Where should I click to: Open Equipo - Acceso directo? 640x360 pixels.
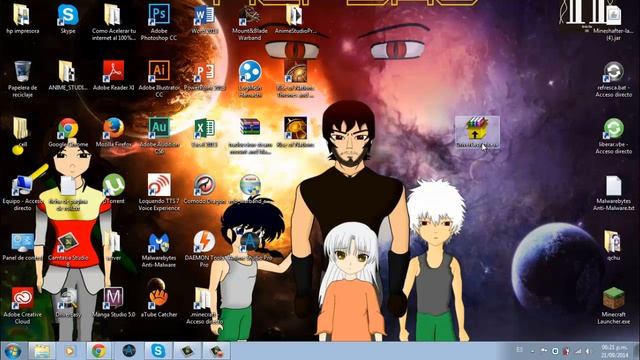(x=22, y=192)
